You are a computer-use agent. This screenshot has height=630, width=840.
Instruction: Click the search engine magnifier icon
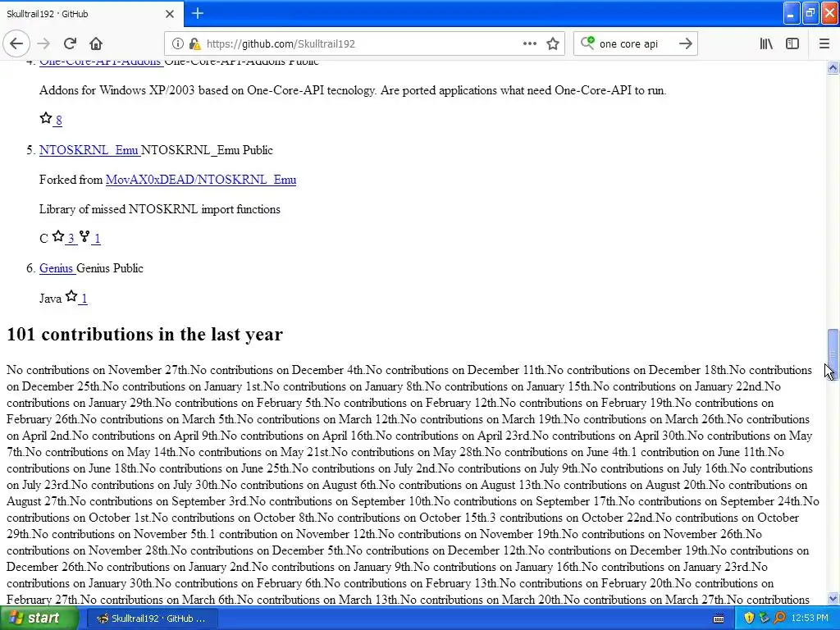(x=587, y=43)
